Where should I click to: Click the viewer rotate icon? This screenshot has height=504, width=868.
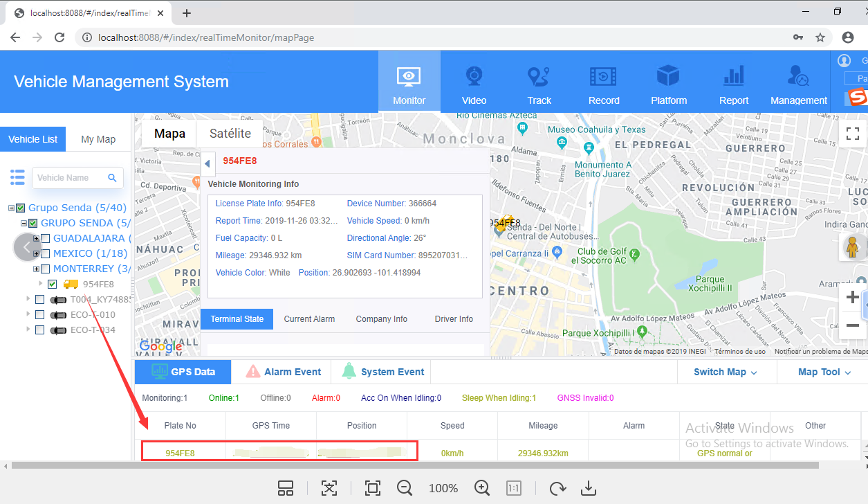557,488
